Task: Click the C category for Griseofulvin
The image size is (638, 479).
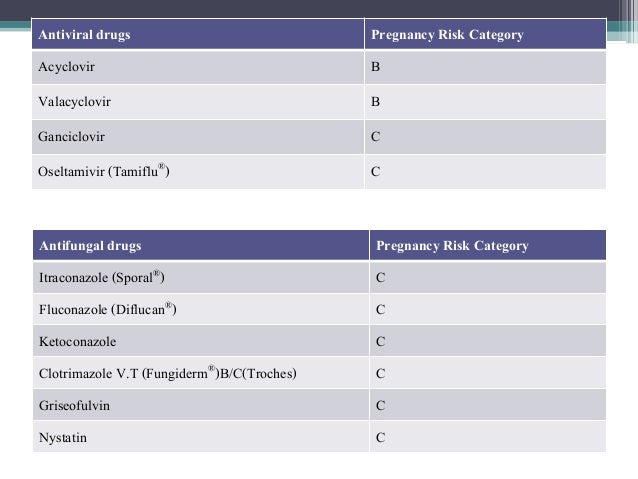Action: (380, 405)
